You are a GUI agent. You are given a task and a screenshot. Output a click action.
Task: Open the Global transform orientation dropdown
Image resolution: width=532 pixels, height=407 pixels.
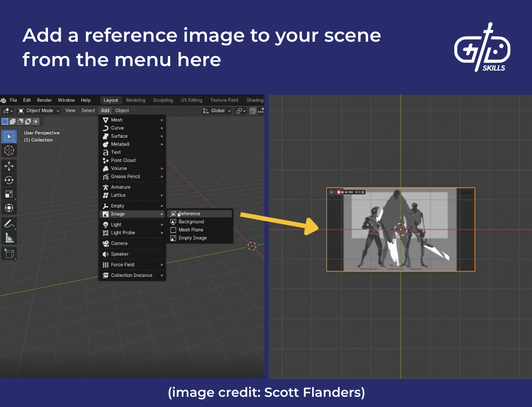coord(218,111)
